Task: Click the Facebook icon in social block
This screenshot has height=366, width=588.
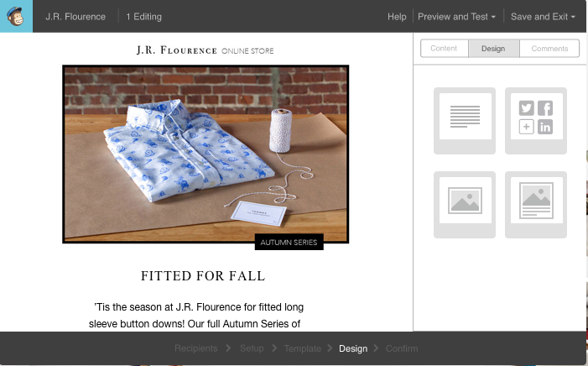Action: 545,108
